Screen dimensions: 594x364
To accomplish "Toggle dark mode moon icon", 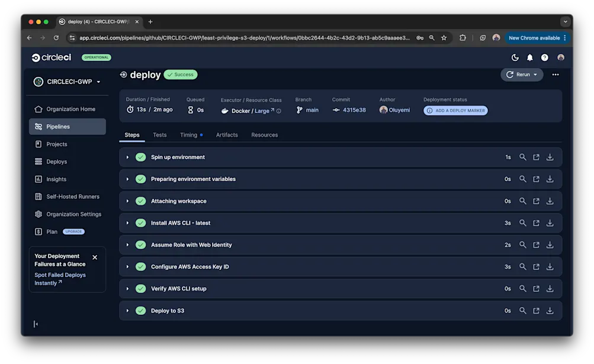I will 515,57.
